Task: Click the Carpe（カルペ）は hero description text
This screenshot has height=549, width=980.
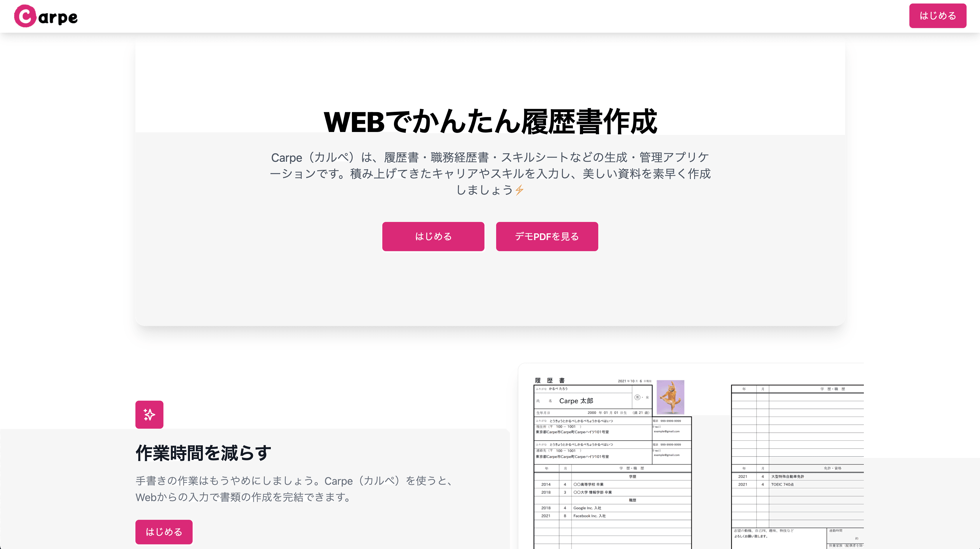Action: tap(490, 174)
